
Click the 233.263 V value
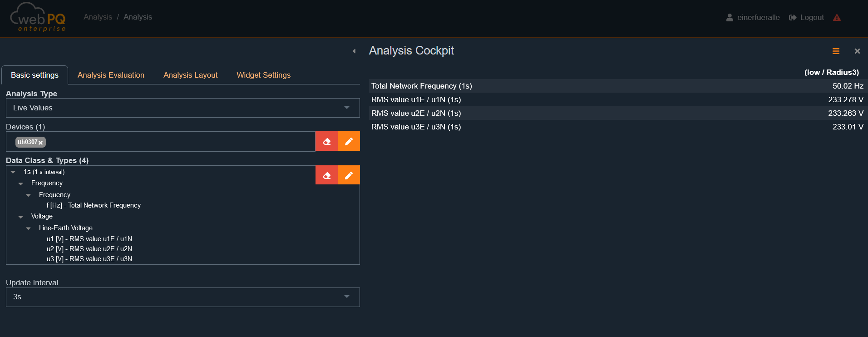845,113
